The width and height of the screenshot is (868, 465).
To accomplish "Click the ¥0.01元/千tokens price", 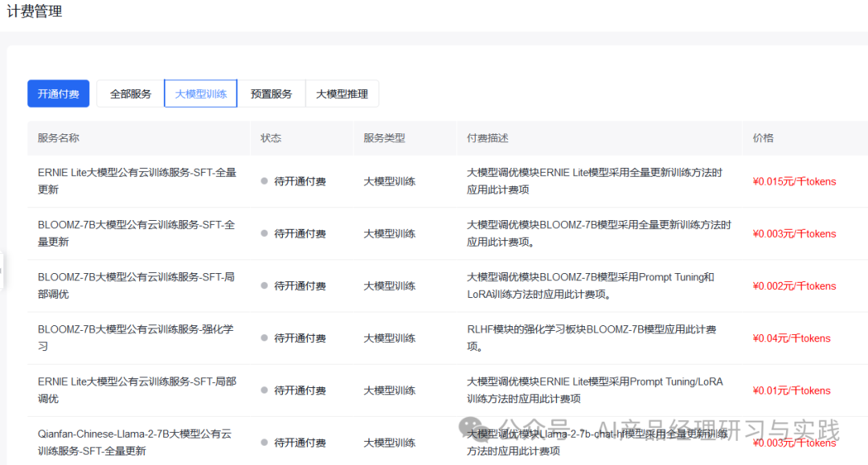I will point(792,390).
